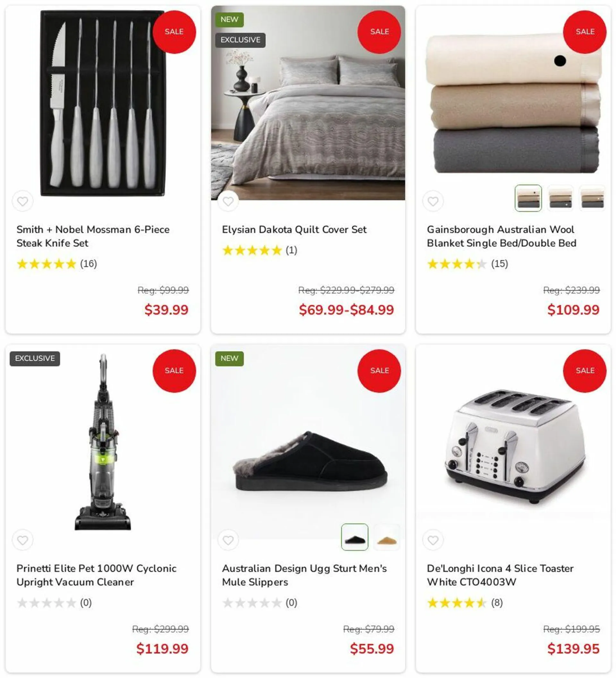
Task: Open Gainsborough Australian Wool Blanket product link
Action: (501, 236)
